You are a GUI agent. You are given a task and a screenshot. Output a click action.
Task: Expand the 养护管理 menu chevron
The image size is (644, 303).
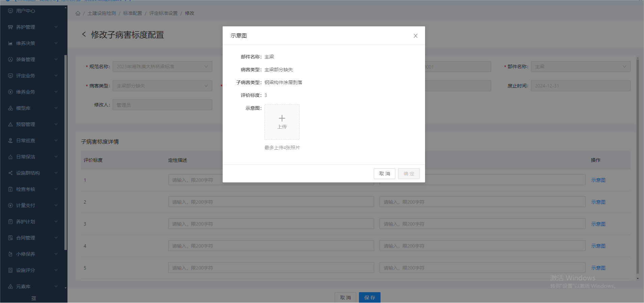click(x=56, y=27)
